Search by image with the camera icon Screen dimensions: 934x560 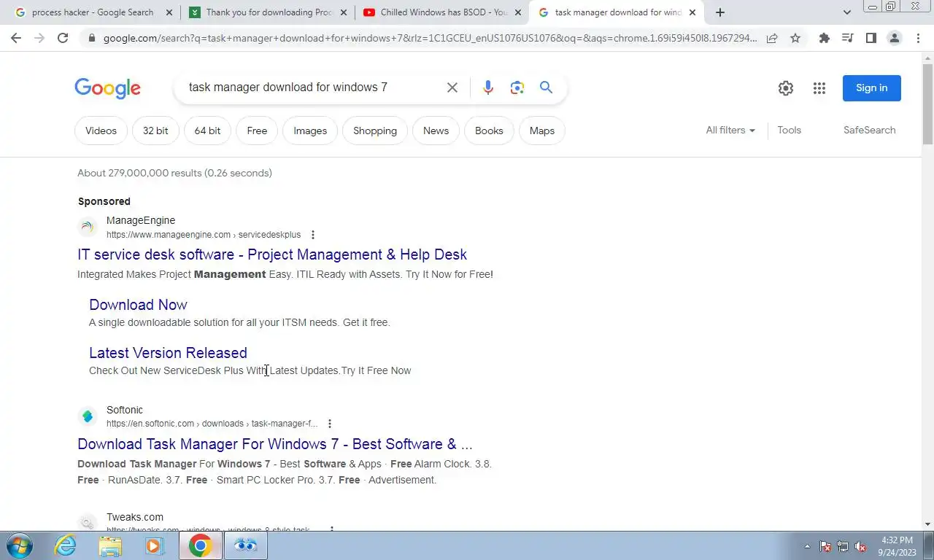point(517,87)
